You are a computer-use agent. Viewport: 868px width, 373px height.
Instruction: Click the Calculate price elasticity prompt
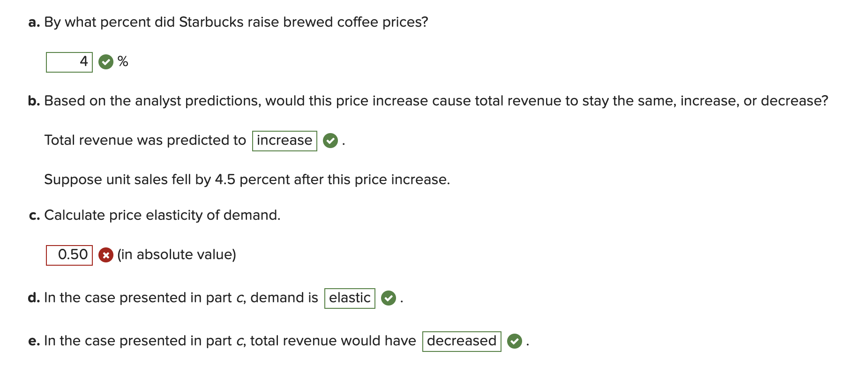[155, 215]
